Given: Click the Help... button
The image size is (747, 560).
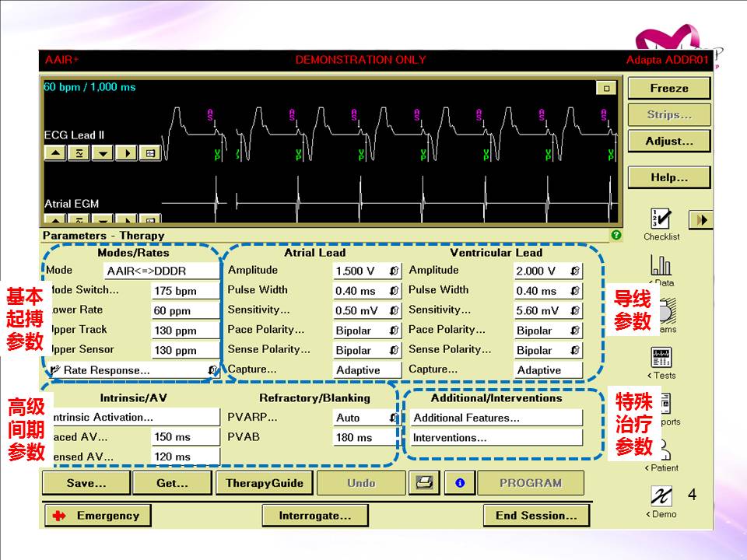Looking at the screenshot, I should (x=669, y=177).
